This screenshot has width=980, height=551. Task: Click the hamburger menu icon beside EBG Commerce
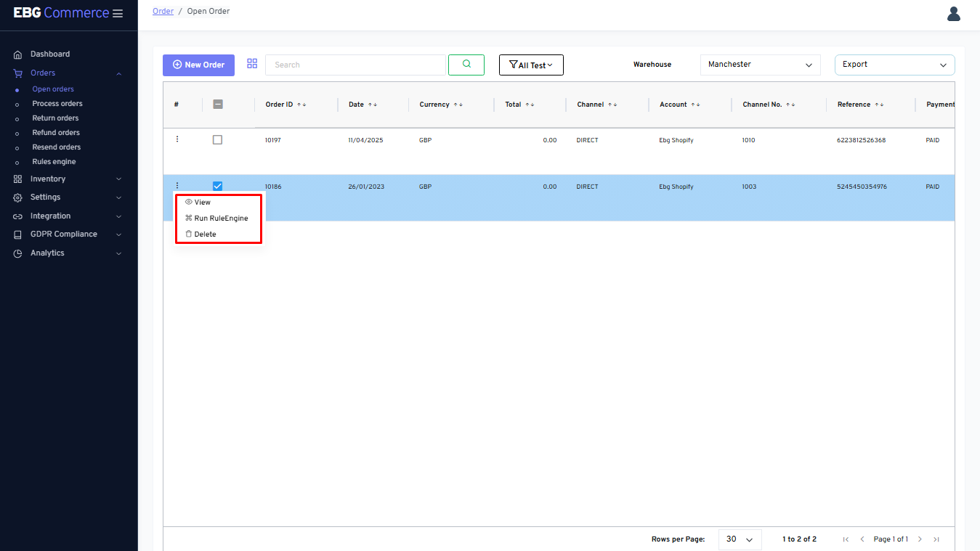(x=118, y=14)
